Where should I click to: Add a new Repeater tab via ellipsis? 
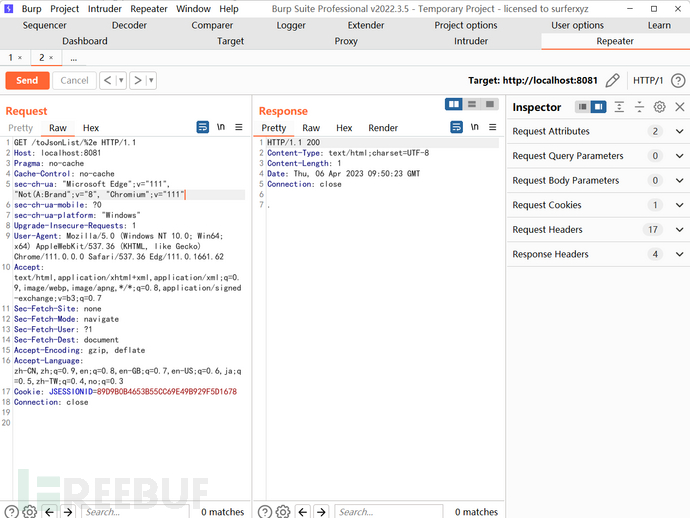pos(73,58)
